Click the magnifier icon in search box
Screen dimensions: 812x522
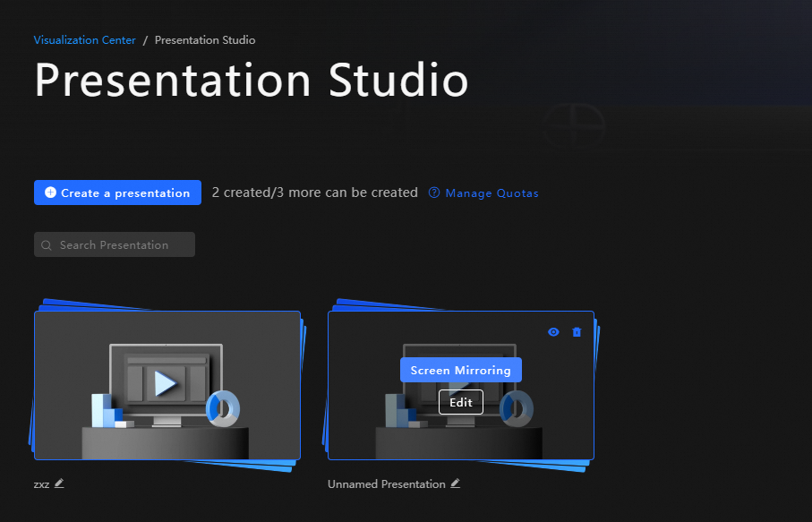click(46, 245)
